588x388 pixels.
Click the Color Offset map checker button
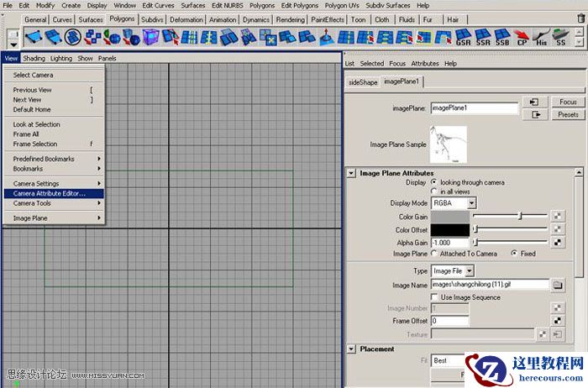click(558, 229)
